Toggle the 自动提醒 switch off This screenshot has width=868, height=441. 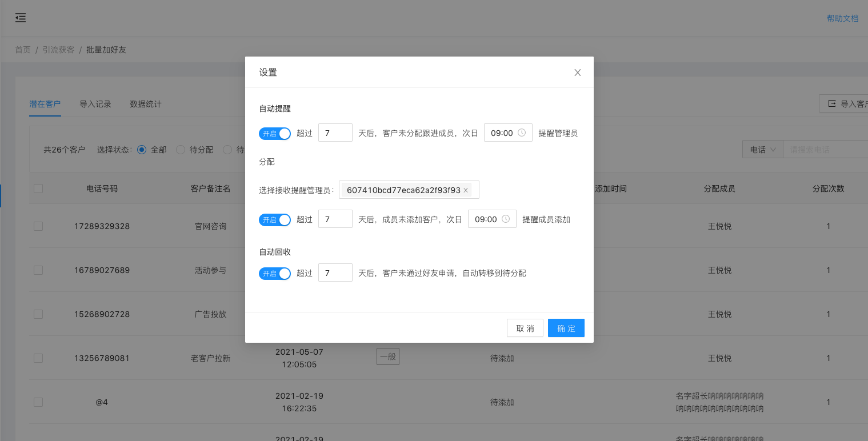pos(275,133)
